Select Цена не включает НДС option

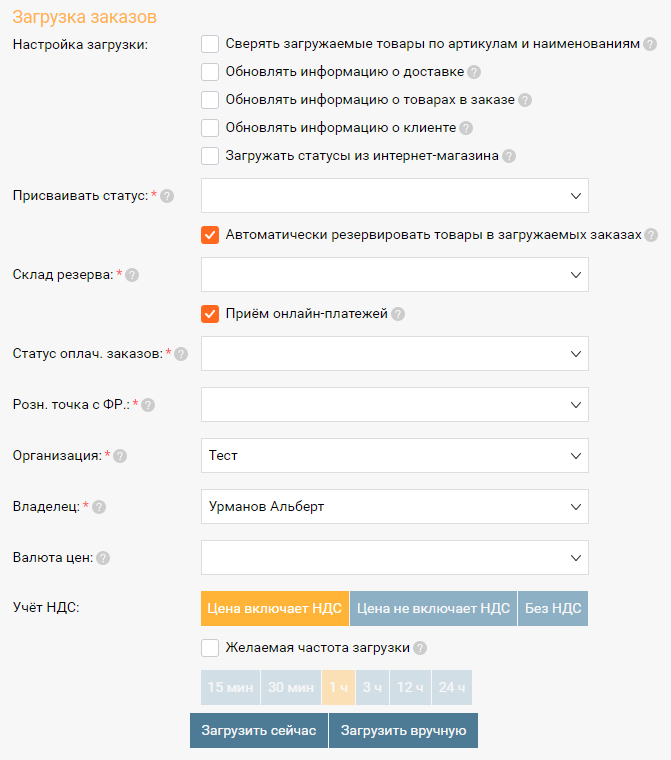(433, 608)
